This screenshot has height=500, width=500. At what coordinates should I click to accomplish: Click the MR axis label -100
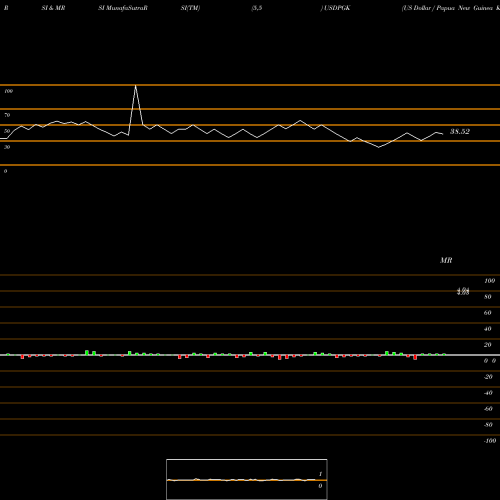click(490, 441)
